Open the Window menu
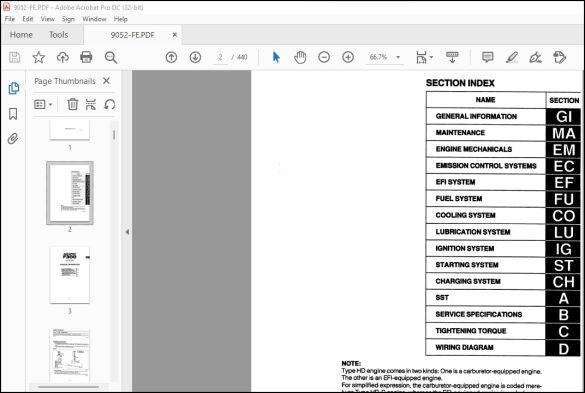This screenshot has width=585, height=393. pos(94,19)
